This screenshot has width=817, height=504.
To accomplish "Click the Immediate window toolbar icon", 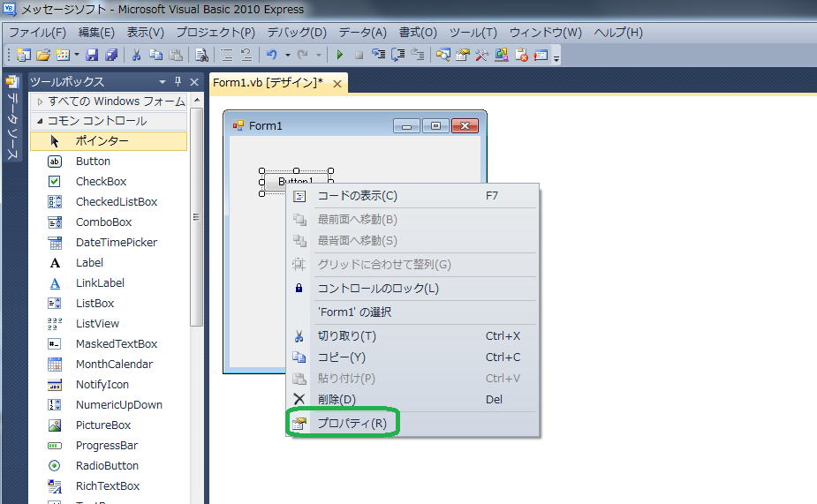I will pyautogui.click(x=541, y=55).
